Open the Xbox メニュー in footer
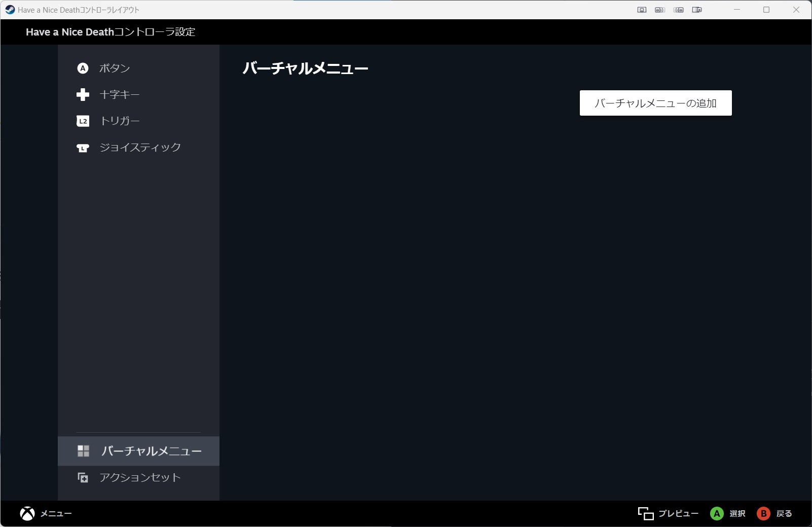 (x=46, y=514)
